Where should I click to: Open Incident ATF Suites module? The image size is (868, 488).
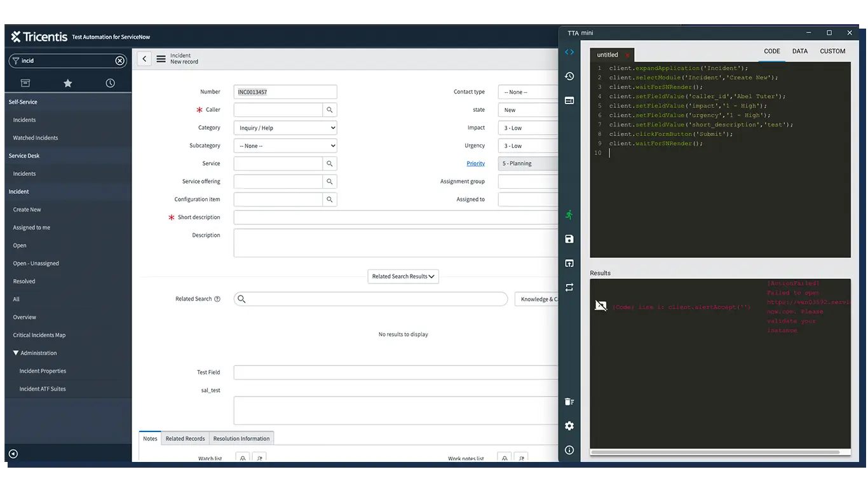[x=43, y=389]
